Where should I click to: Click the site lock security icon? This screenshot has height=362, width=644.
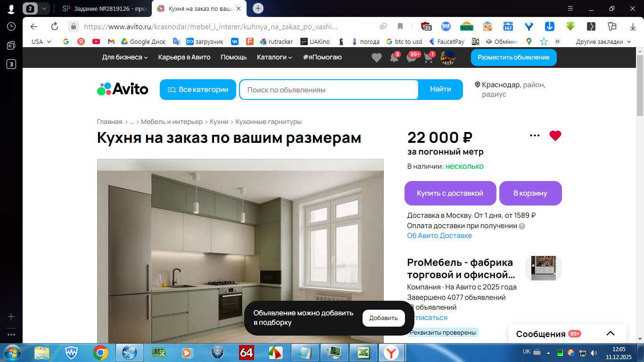coord(73,26)
